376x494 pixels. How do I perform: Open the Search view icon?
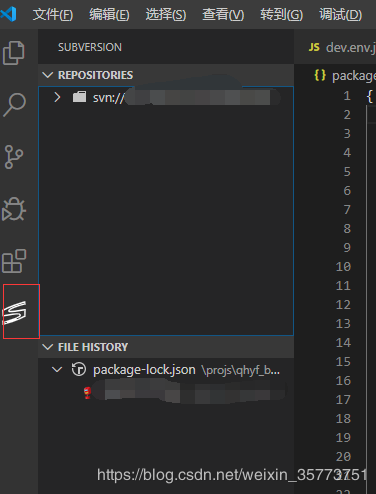[14, 105]
